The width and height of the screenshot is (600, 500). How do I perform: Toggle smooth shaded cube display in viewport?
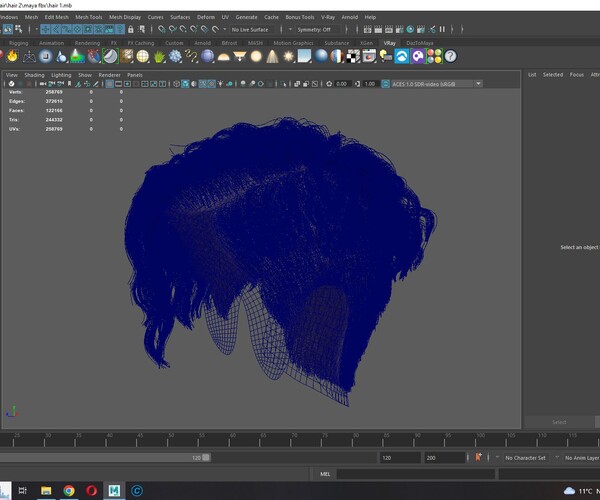point(185,84)
